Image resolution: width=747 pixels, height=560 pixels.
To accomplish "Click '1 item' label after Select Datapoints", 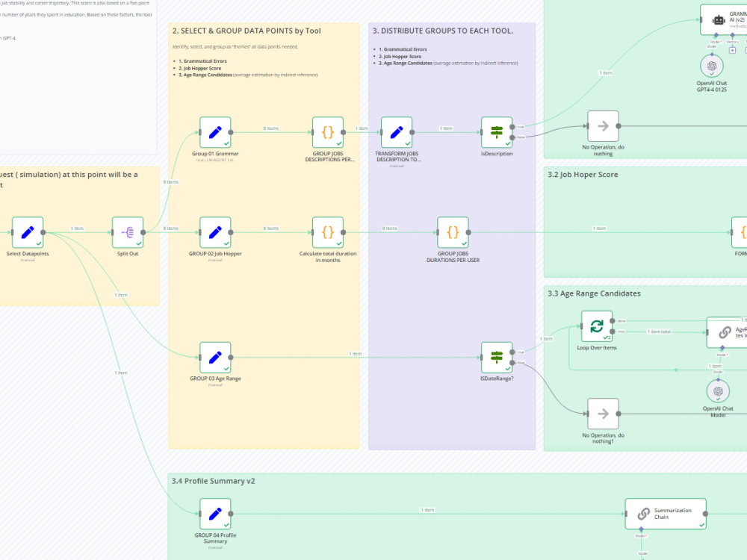I will click(77, 228).
